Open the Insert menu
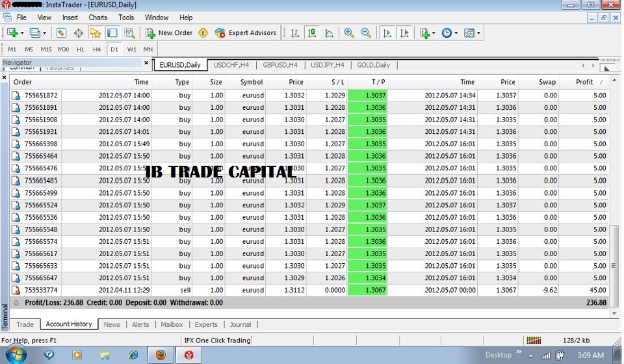This screenshot has width=624, height=364. [70, 18]
